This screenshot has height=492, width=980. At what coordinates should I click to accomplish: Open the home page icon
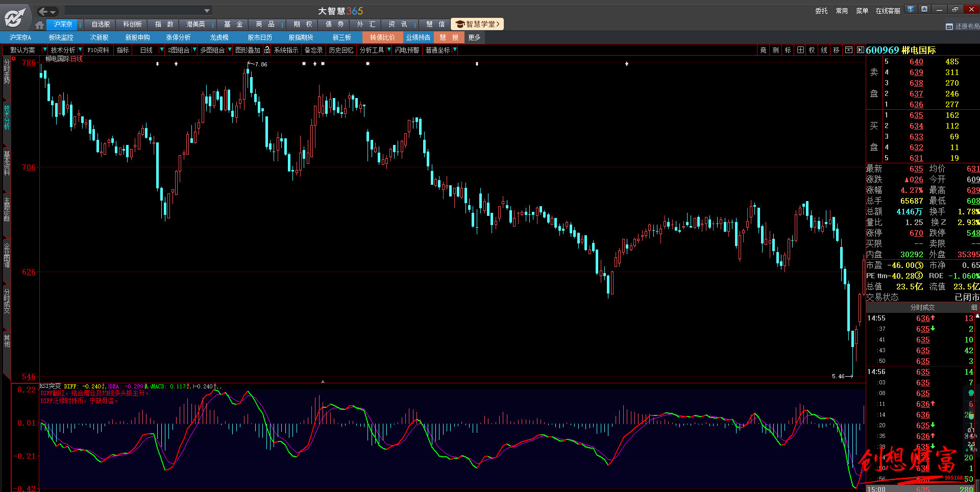pos(40,24)
